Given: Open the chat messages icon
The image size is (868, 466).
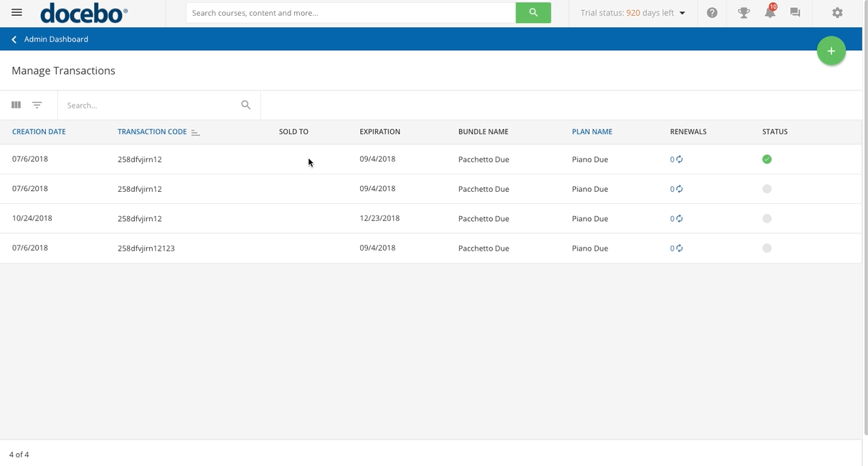Looking at the screenshot, I should coord(795,13).
